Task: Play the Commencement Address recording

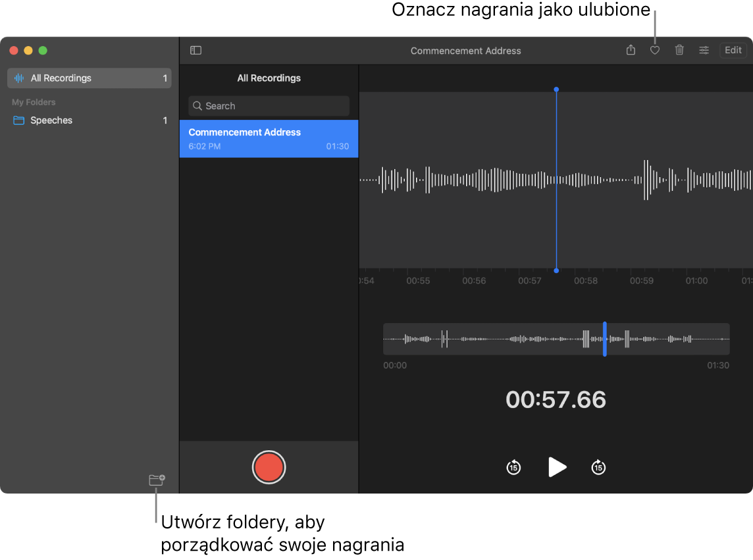Action: coord(556,467)
